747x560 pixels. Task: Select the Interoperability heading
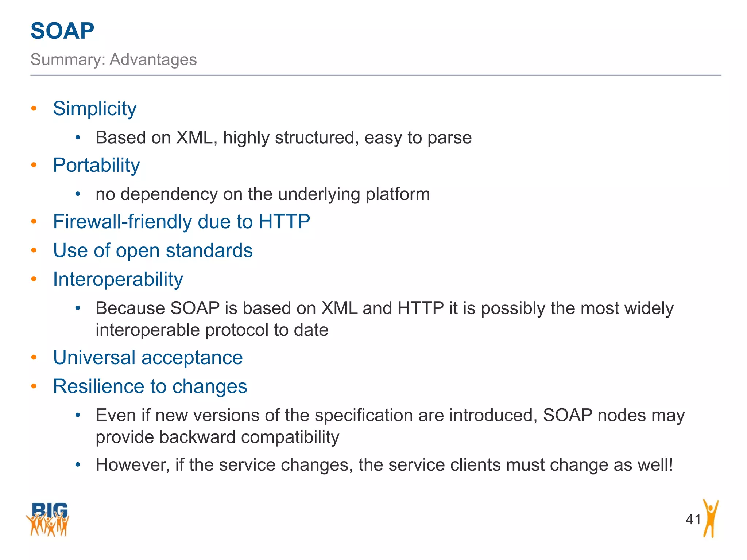tap(118, 279)
